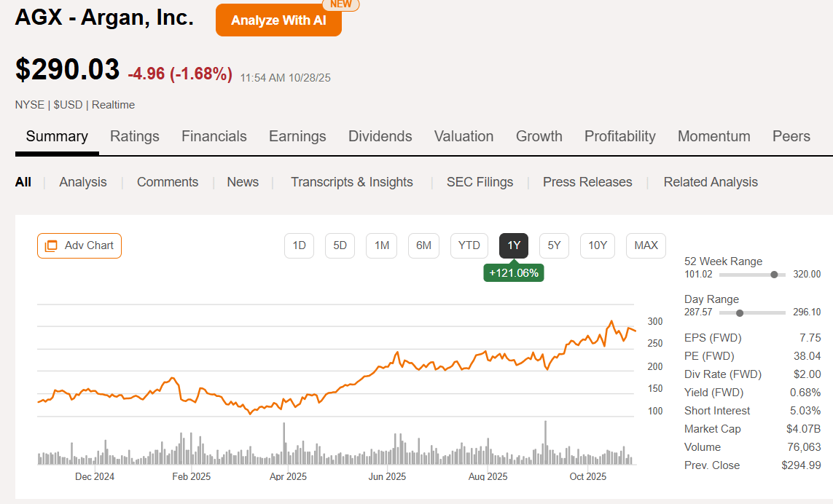The height and width of the screenshot is (504, 833).
Task: Open the Peers tab
Action: pos(791,136)
